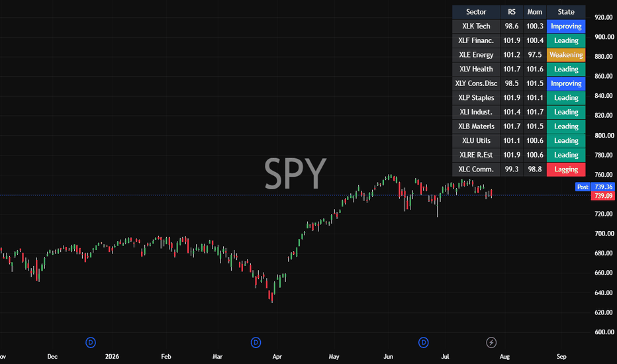The width and height of the screenshot is (617, 364).
Task: Click the 600.00 price axis label
Action: (x=604, y=332)
